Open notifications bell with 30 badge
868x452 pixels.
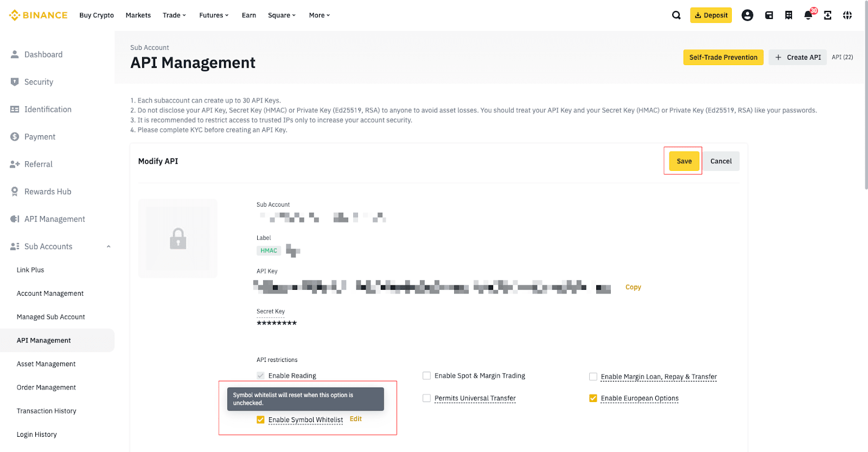click(x=808, y=15)
